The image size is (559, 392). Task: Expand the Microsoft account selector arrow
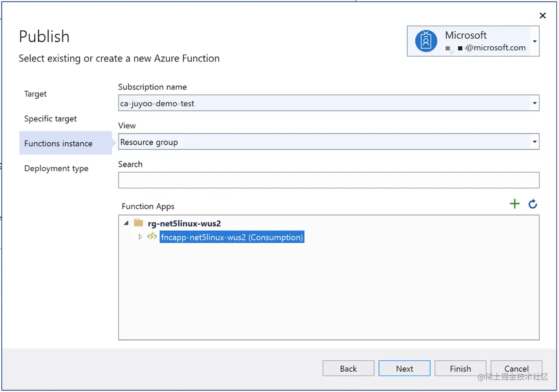pos(534,41)
